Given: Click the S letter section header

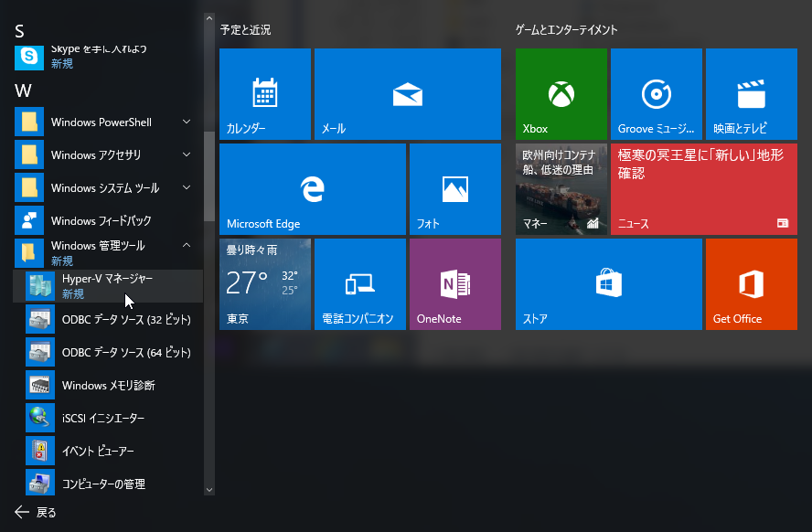Looking at the screenshot, I should point(20,32).
